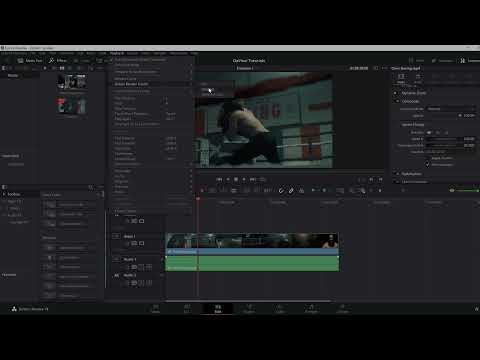Expand the Stabilization section in Inspector

coord(411,174)
